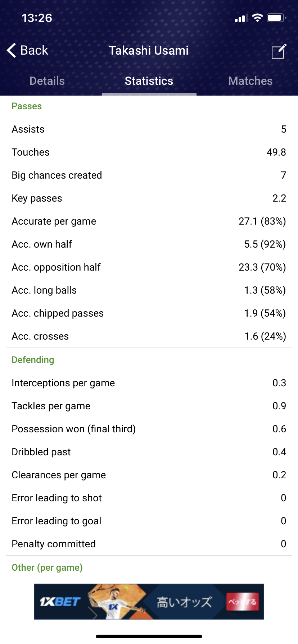This screenshot has width=298, height=644.
Task: Tap the Assists statistic row
Action: tap(149, 129)
